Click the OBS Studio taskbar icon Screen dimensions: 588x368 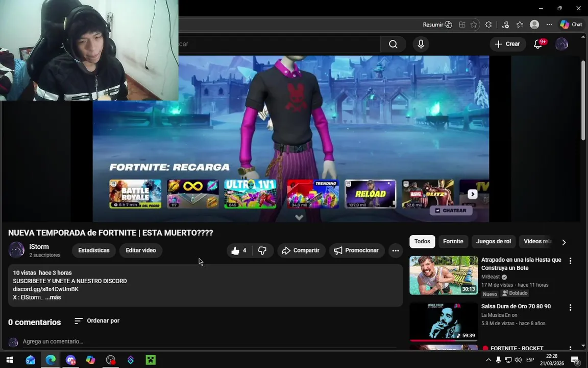pos(111,360)
